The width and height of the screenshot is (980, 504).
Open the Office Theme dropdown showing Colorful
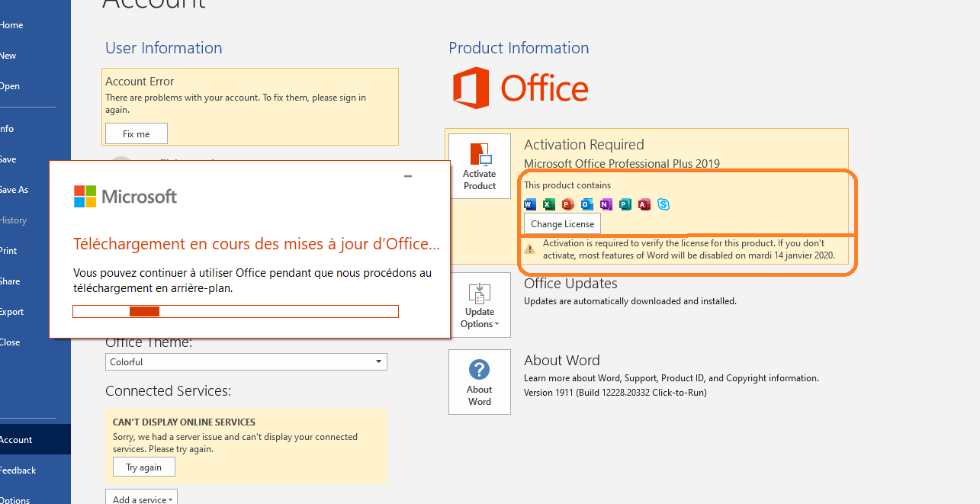tap(246, 361)
